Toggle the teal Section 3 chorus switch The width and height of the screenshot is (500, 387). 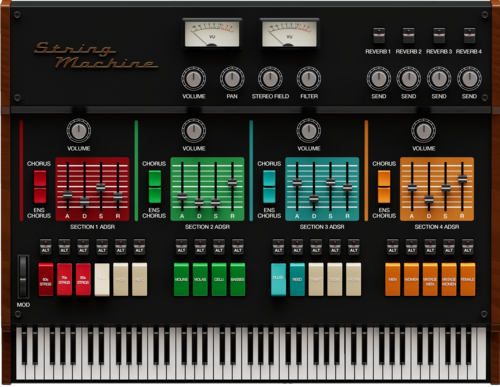(x=269, y=187)
